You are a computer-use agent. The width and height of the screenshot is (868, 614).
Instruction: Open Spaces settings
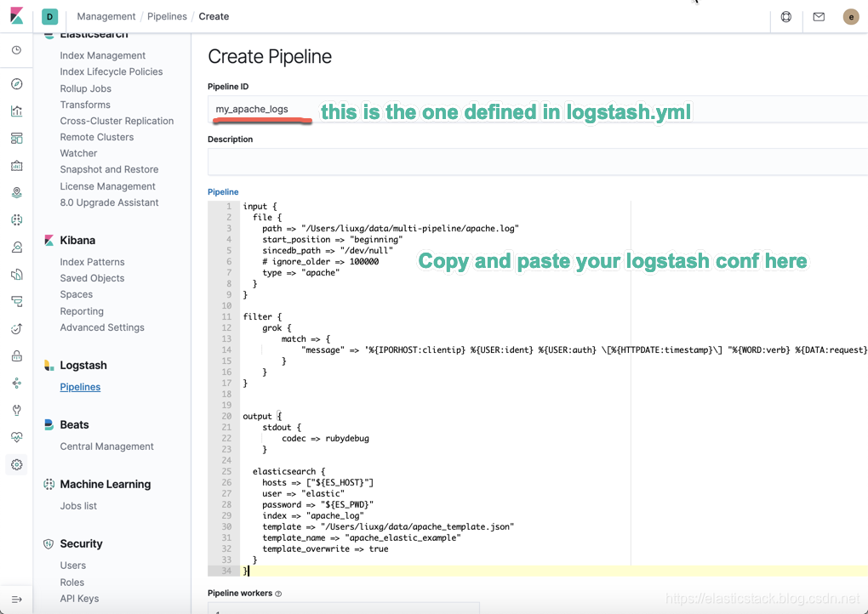tap(77, 294)
